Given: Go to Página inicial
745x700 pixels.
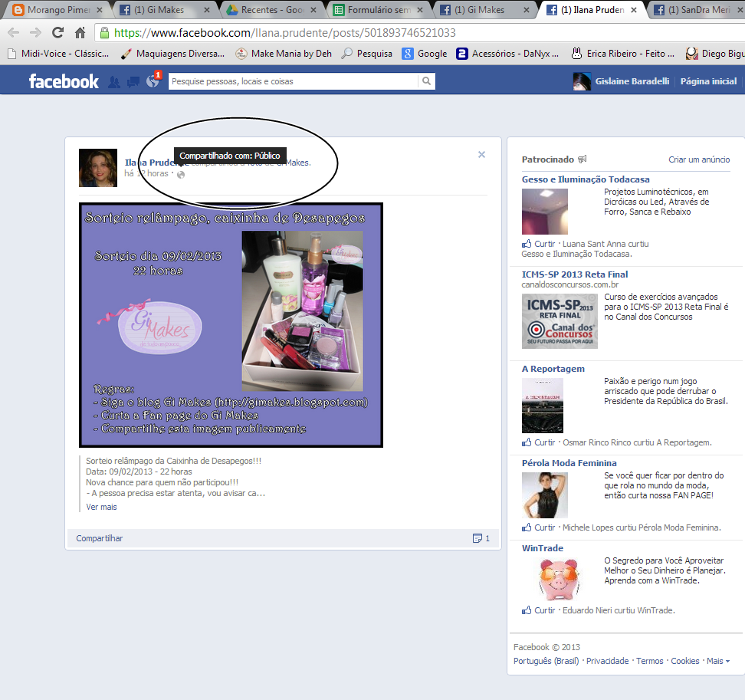Looking at the screenshot, I should point(708,81).
